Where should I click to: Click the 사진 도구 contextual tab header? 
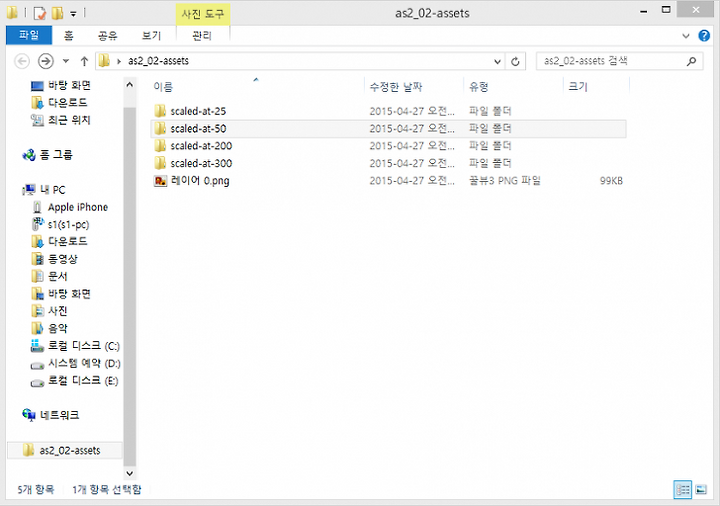[x=202, y=14]
